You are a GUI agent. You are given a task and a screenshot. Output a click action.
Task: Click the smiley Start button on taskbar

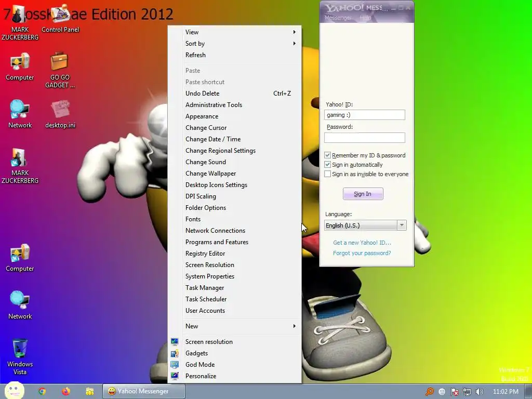14,391
